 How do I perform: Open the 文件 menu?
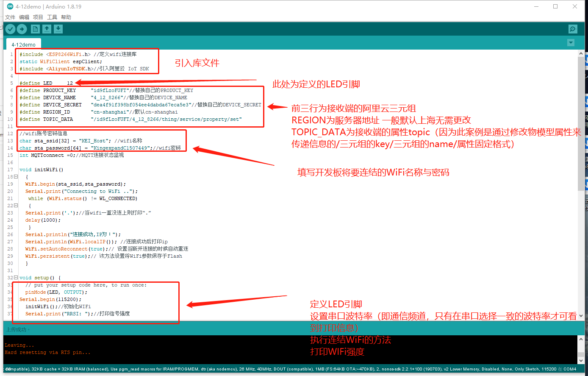10,17
